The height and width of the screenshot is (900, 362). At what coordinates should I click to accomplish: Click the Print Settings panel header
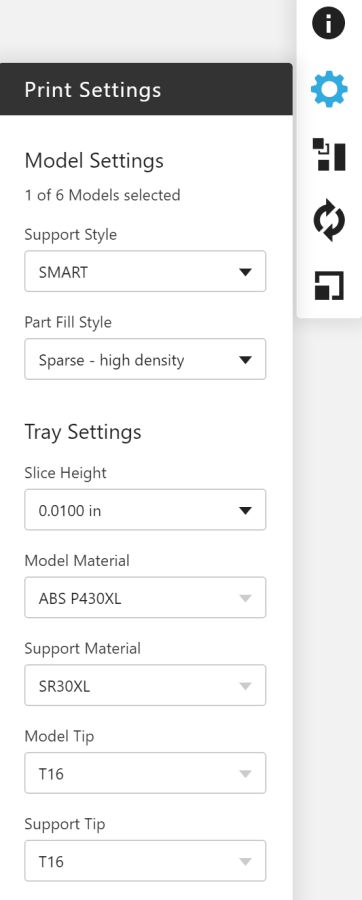pyautogui.click(x=146, y=90)
